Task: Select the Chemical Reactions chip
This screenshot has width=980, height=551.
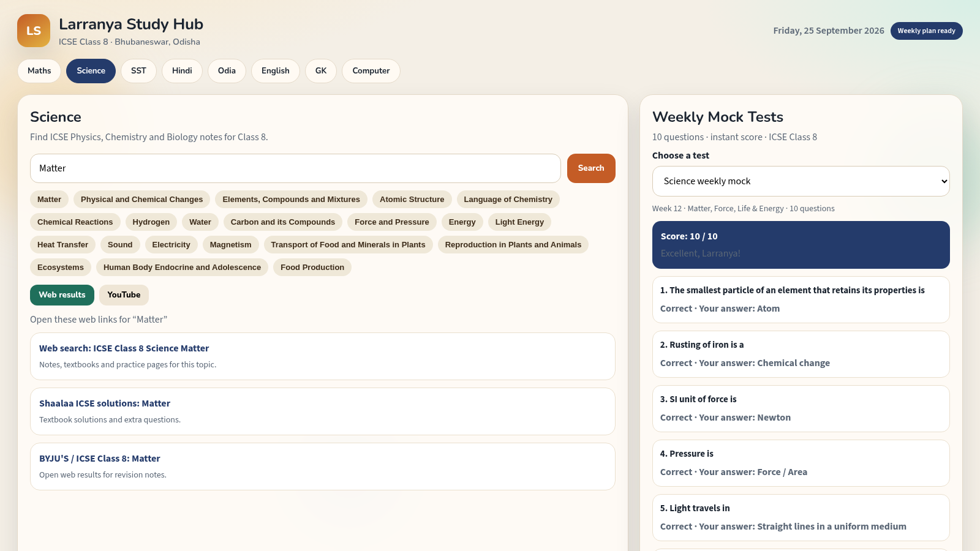Action: click(75, 222)
